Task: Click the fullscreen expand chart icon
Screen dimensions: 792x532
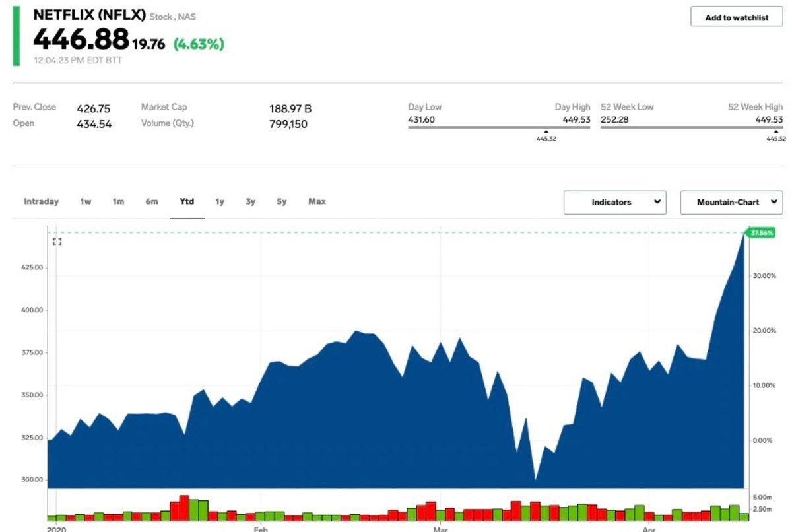Action: (x=57, y=242)
